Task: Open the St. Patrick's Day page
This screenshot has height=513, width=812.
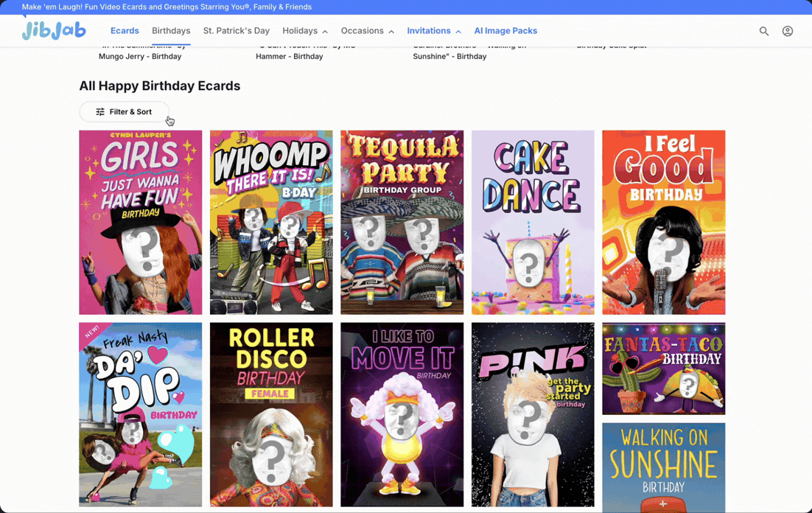Action: (x=237, y=31)
